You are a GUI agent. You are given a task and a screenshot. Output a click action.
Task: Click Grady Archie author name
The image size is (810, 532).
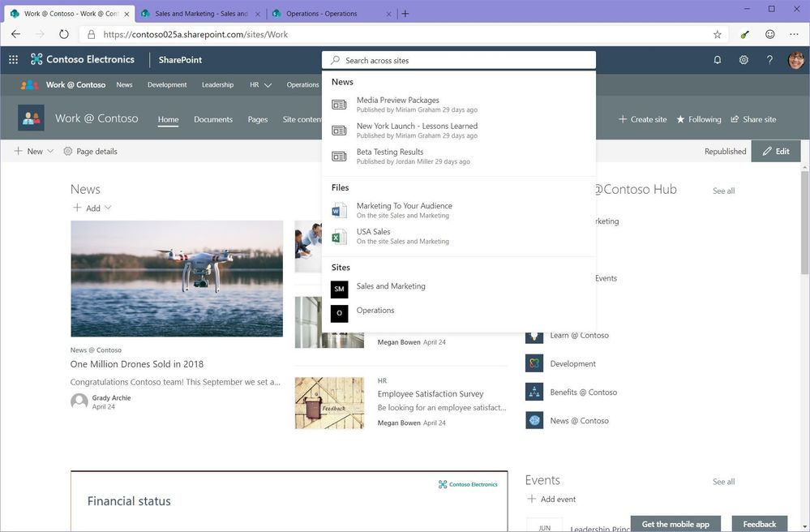[x=111, y=397]
